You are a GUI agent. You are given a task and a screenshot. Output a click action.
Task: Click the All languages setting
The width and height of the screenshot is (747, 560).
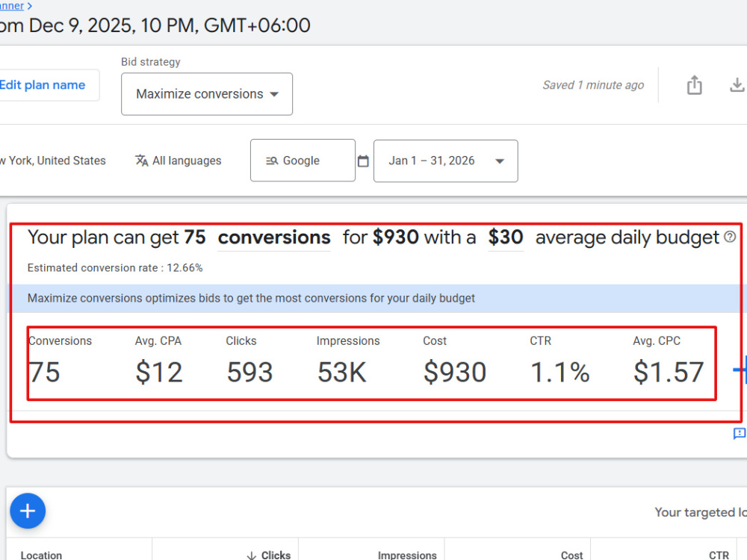pos(179,161)
